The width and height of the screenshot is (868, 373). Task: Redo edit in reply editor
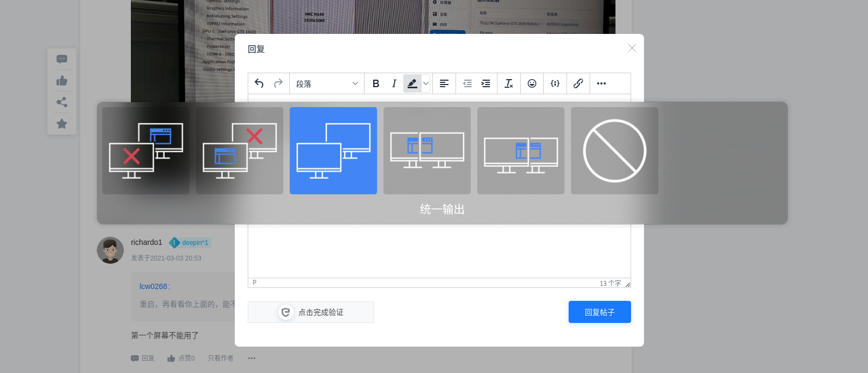coord(278,83)
